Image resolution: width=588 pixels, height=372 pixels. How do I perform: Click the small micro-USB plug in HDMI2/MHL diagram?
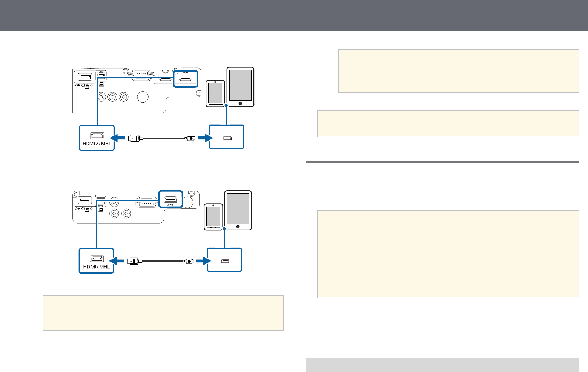pyautogui.click(x=191, y=138)
